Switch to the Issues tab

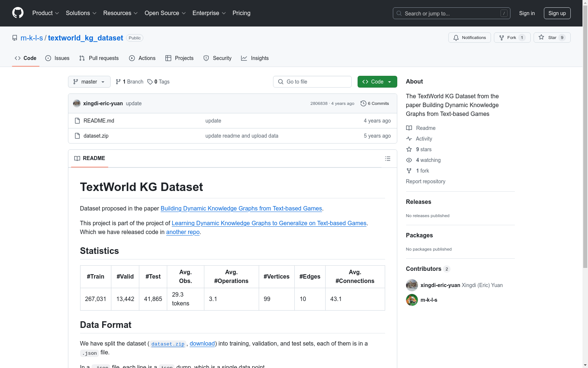click(57, 58)
